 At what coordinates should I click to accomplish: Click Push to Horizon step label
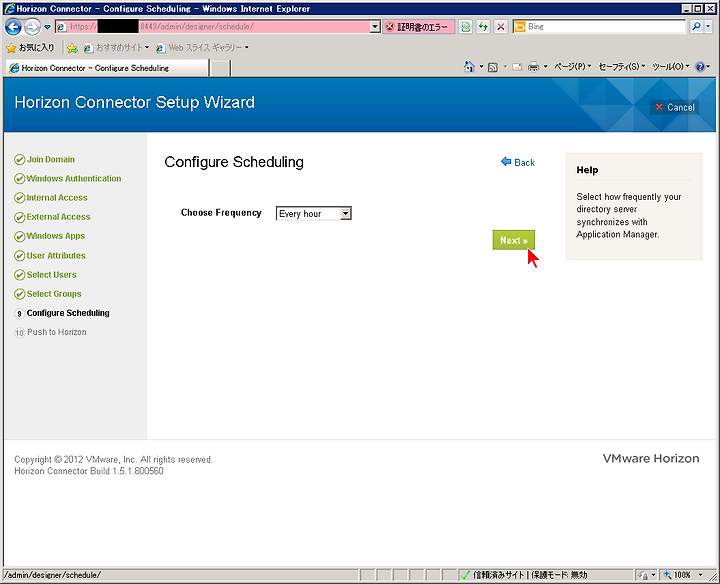click(x=56, y=332)
